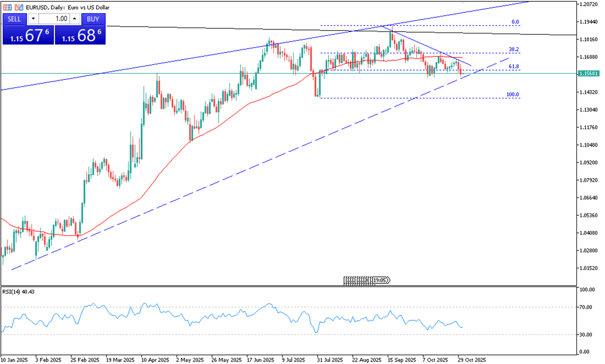Click the 1.00 volume input field
This screenshot has height=364, width=605.
click(x=55, y=19)
